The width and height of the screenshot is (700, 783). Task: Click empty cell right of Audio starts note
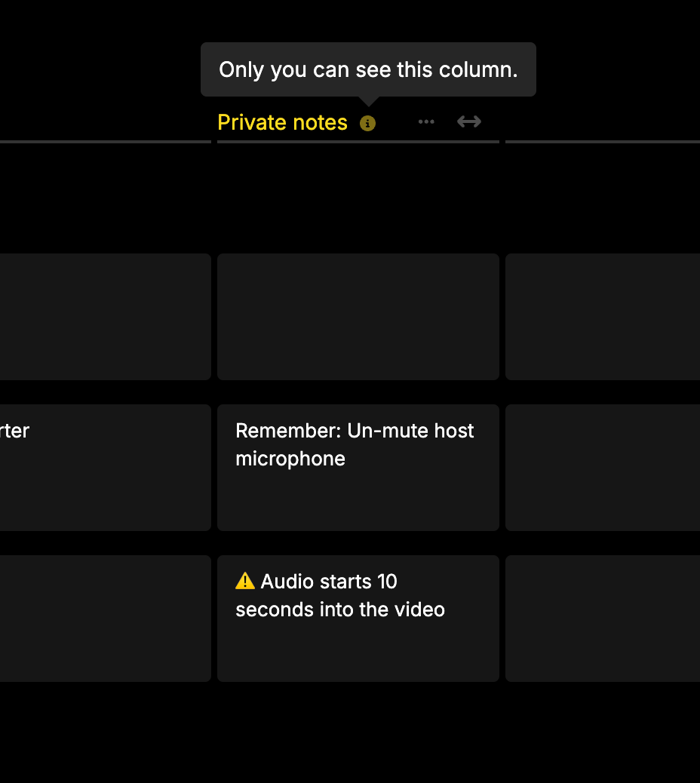(603, 619)
